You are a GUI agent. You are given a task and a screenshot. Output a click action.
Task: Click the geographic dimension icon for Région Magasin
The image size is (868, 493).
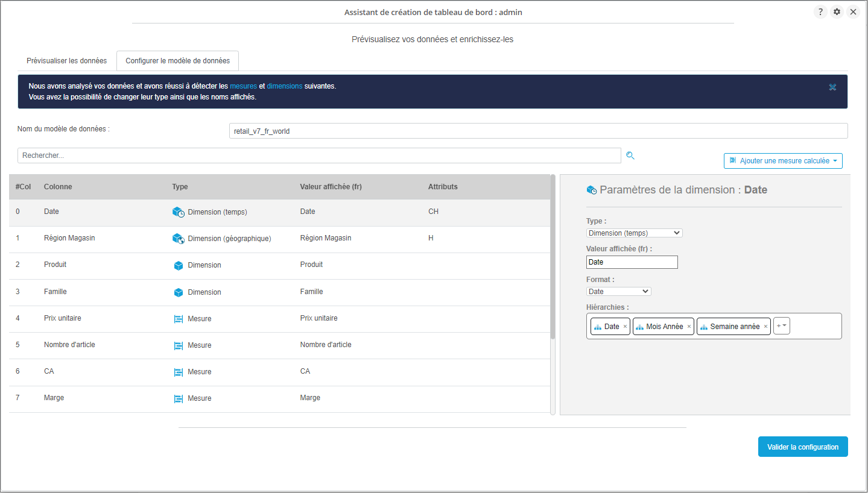[178, 239]
